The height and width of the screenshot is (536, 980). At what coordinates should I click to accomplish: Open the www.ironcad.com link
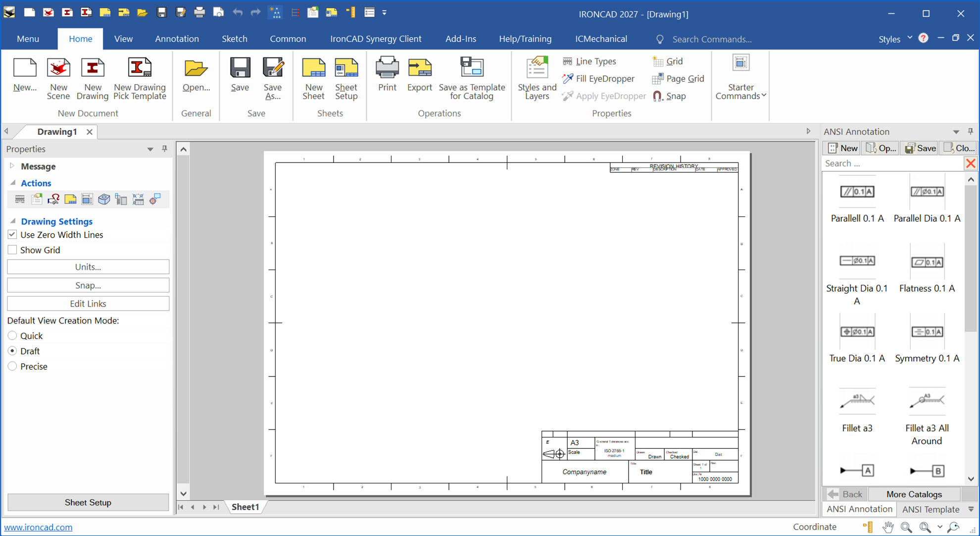38,527
